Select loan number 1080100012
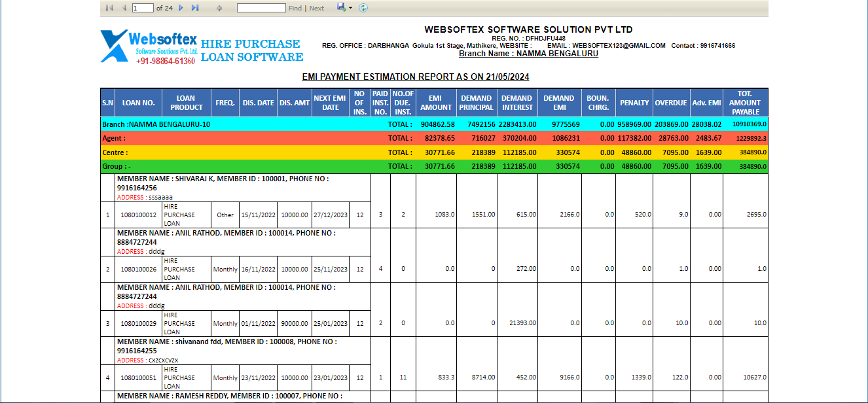868x403 pixels. point(139,215)
